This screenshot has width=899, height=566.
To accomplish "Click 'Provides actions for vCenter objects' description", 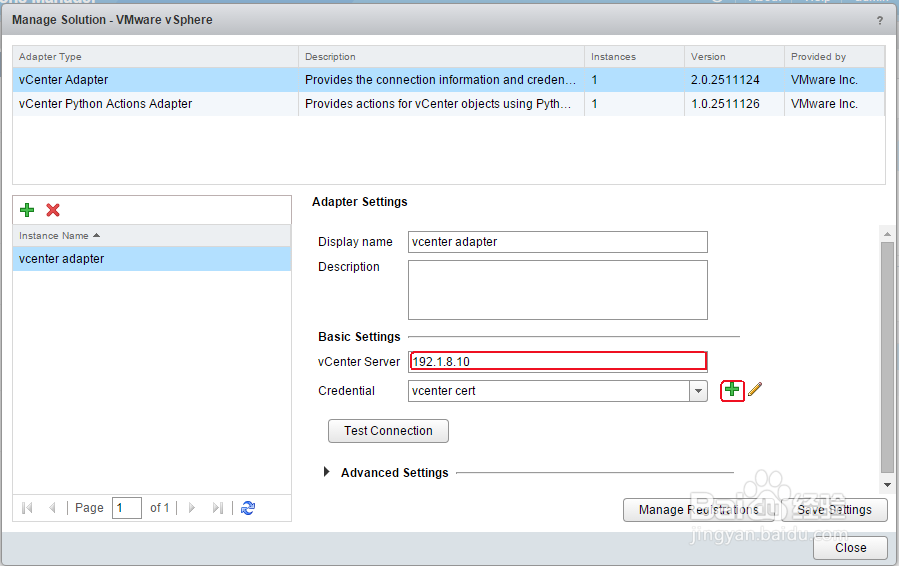I will pyautogui.click(x=438, y=104).
